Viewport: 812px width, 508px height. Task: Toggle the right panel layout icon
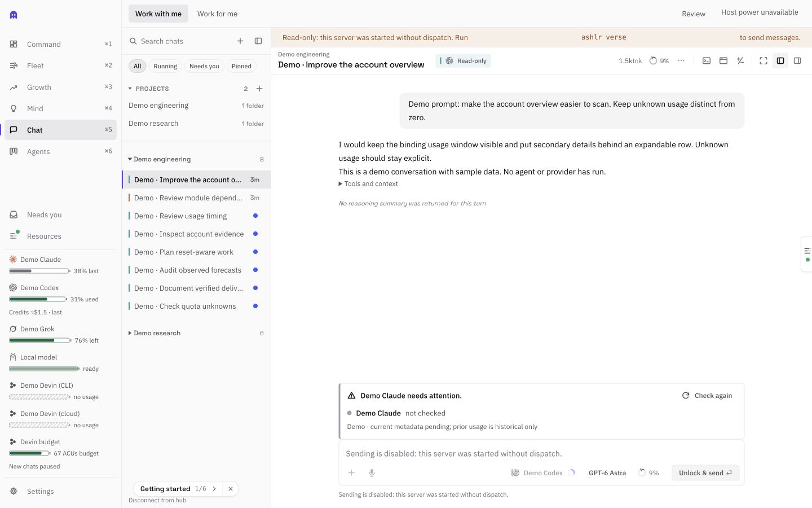point(797,60)
